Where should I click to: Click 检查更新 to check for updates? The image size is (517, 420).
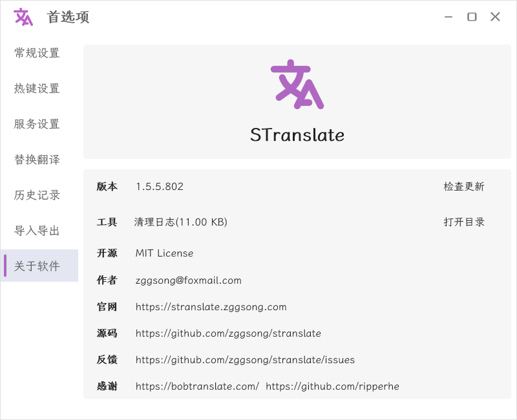465,187
